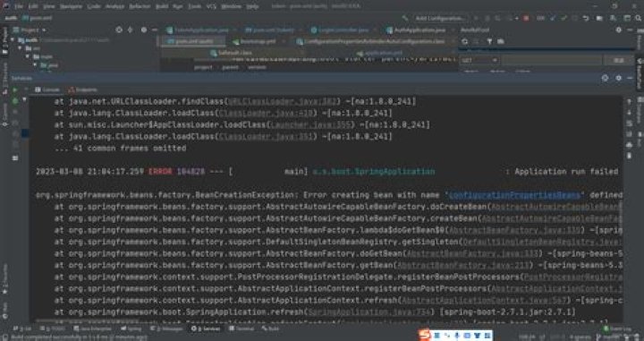Screen dimensions: 644x341
Task: Collapse the auth root node in the tree
Action: 12,40
